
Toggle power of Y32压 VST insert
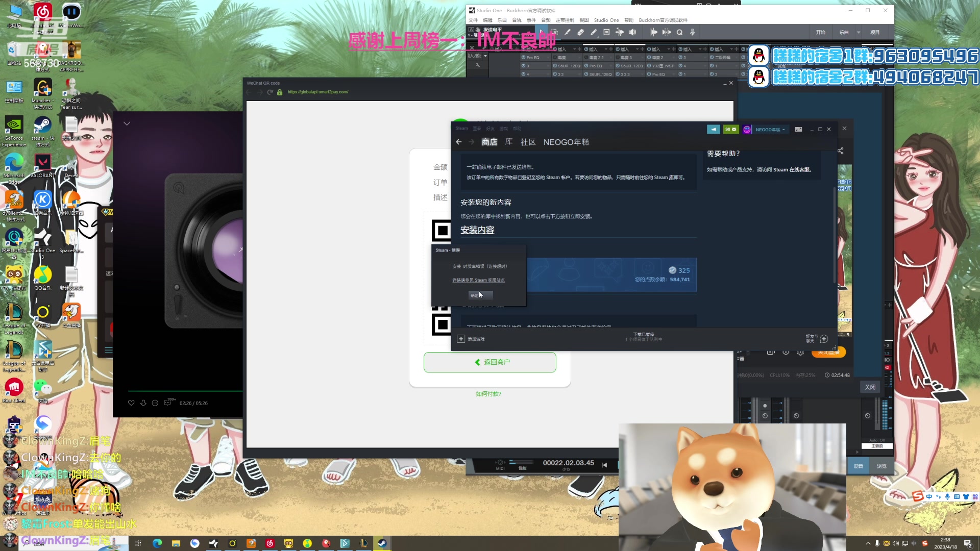pyautogui.click(x=649, y=66)
